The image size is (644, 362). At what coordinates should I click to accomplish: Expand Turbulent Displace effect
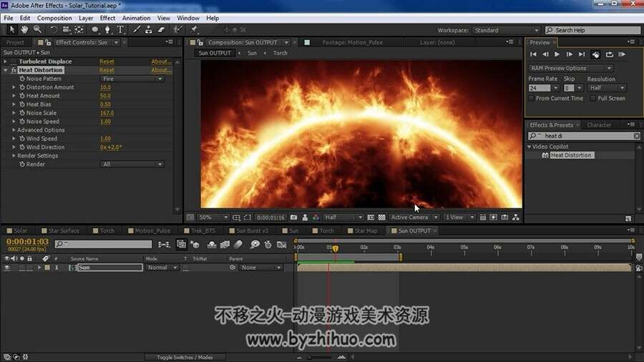pos(5,61)
